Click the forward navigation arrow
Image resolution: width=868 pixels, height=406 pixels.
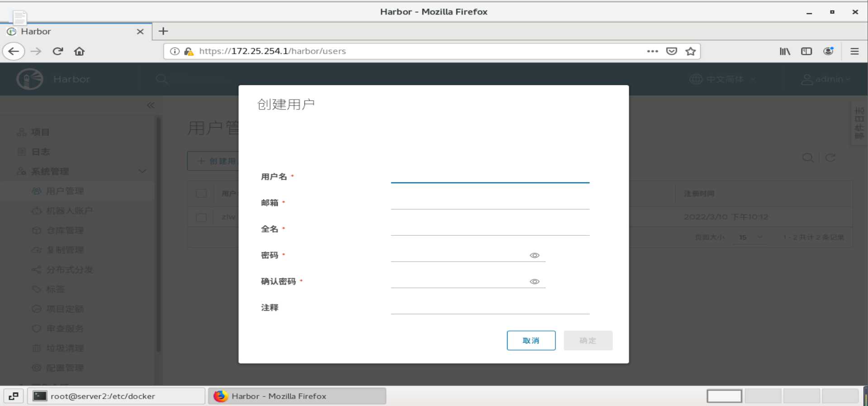click(36, 51)
